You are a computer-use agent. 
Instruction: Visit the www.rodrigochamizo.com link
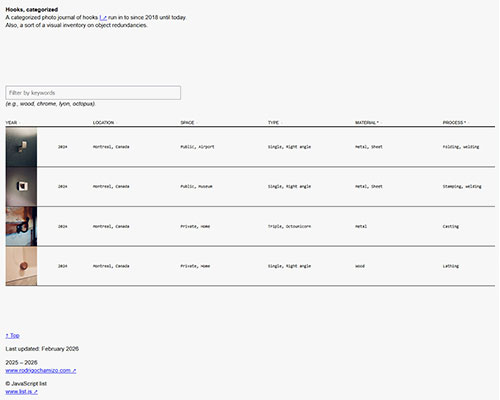coord(41,371)
